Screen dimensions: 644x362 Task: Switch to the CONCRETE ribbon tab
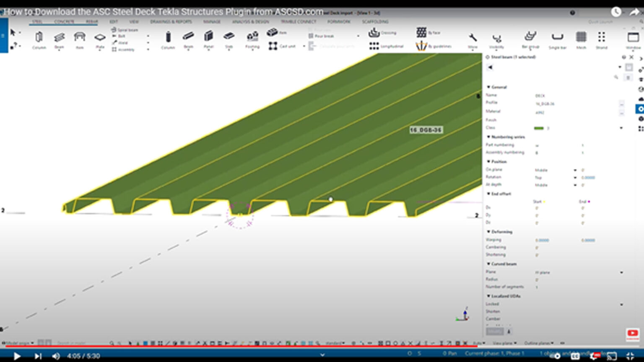coord(64,22)
